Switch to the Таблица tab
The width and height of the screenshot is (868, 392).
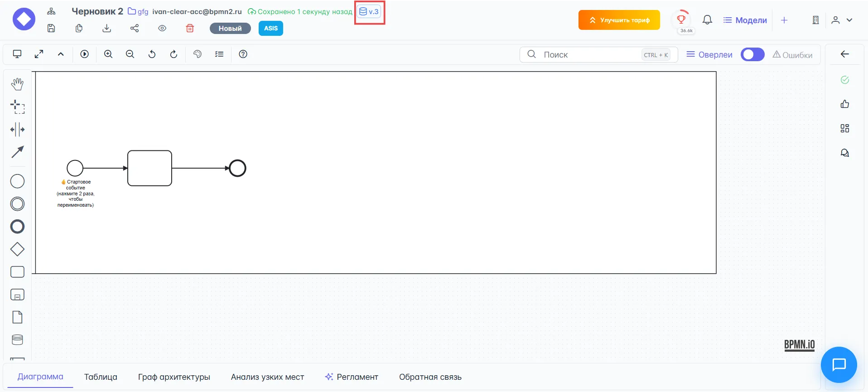(101, 377)
